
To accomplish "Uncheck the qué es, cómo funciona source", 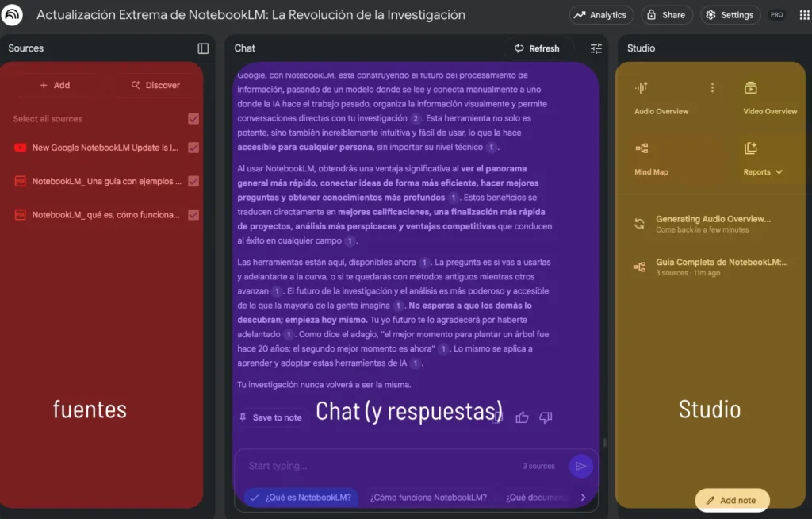I will tap(193, 214).
